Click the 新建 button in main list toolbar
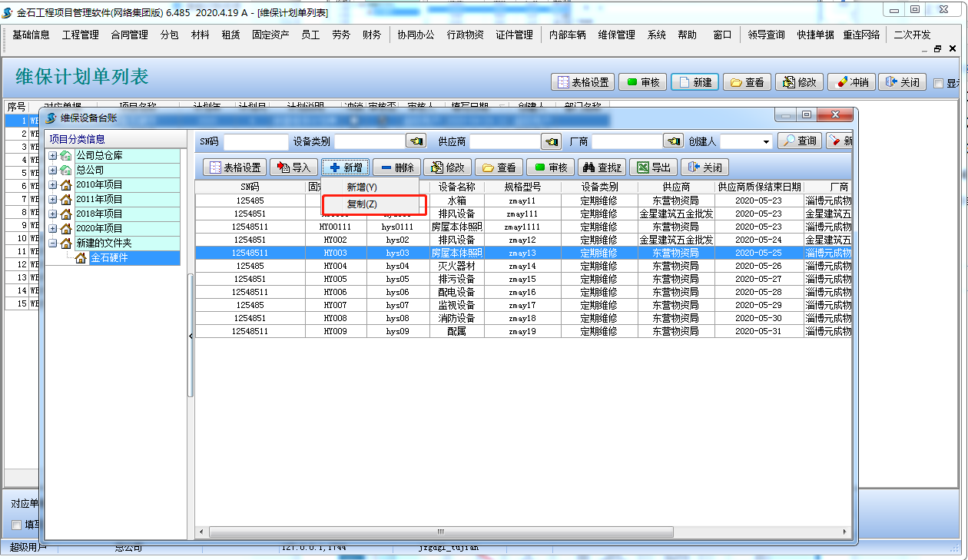Image resolution: width=968 pixels, height=560 pixels. click(695, 82)
